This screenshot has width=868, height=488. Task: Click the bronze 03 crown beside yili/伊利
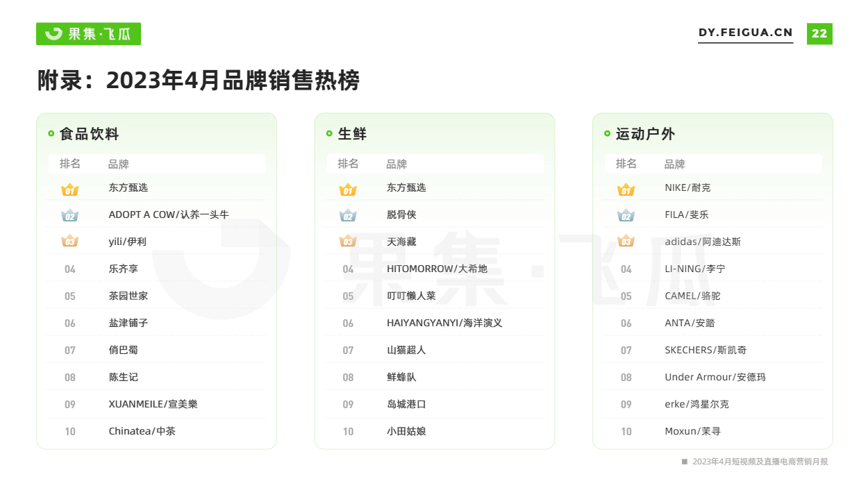coord(70,242)
